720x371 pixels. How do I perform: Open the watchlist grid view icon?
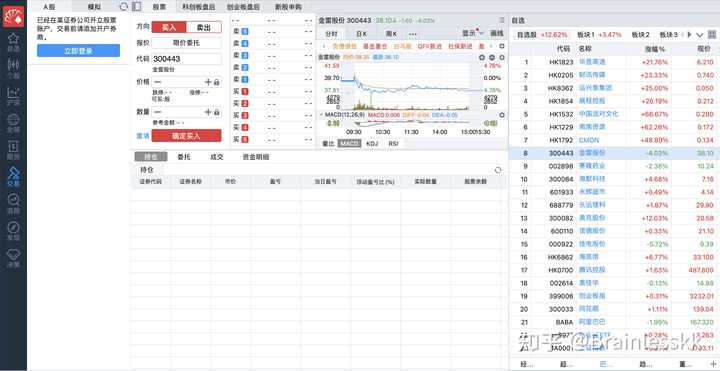pos(712,34)
